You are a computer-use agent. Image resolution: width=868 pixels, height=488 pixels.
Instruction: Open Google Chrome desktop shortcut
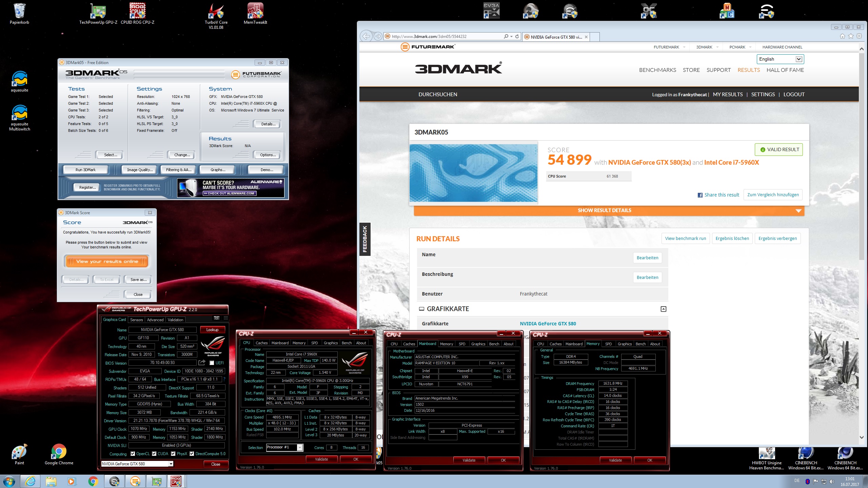59,454
